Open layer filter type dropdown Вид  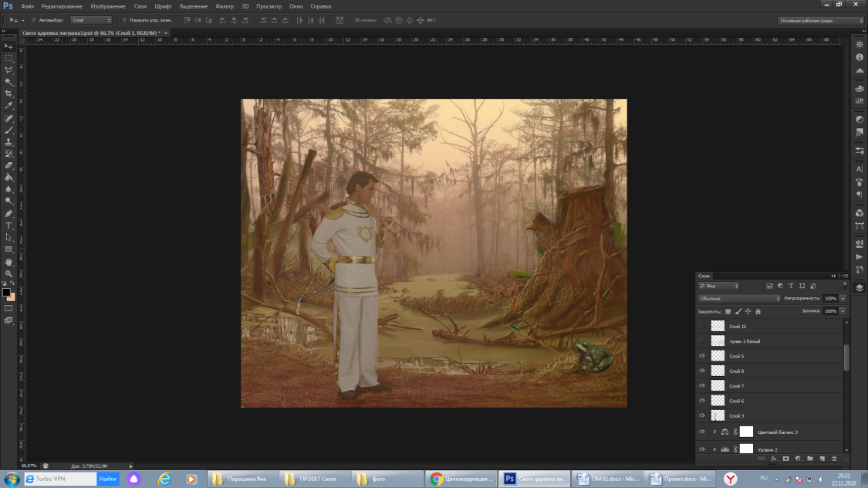click(718, 286)
